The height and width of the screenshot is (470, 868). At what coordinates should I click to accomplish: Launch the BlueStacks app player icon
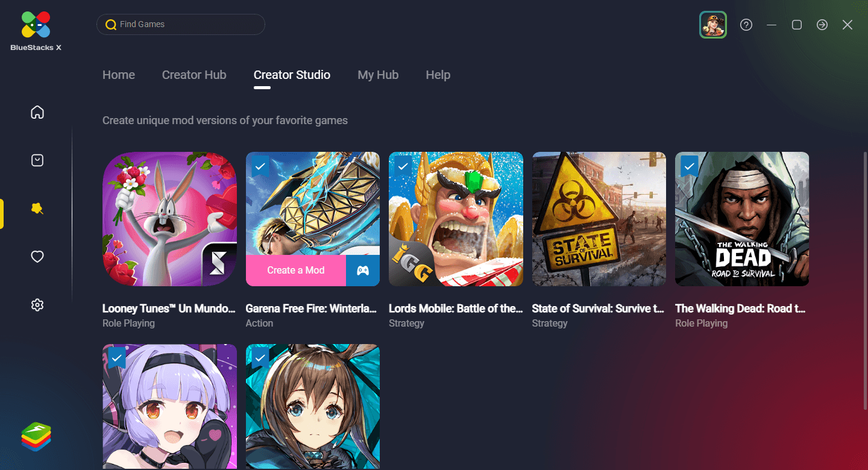36,436
